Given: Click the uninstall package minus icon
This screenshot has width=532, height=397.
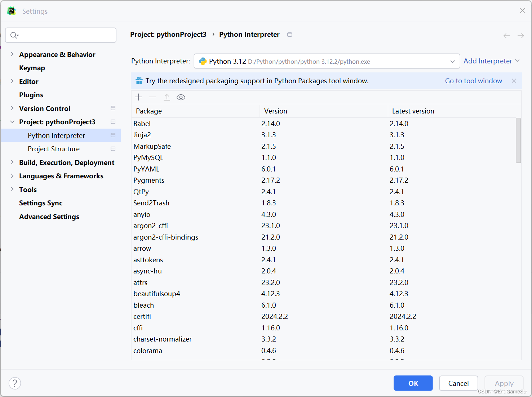Looking at the screenshot, I should coord(152,97).
